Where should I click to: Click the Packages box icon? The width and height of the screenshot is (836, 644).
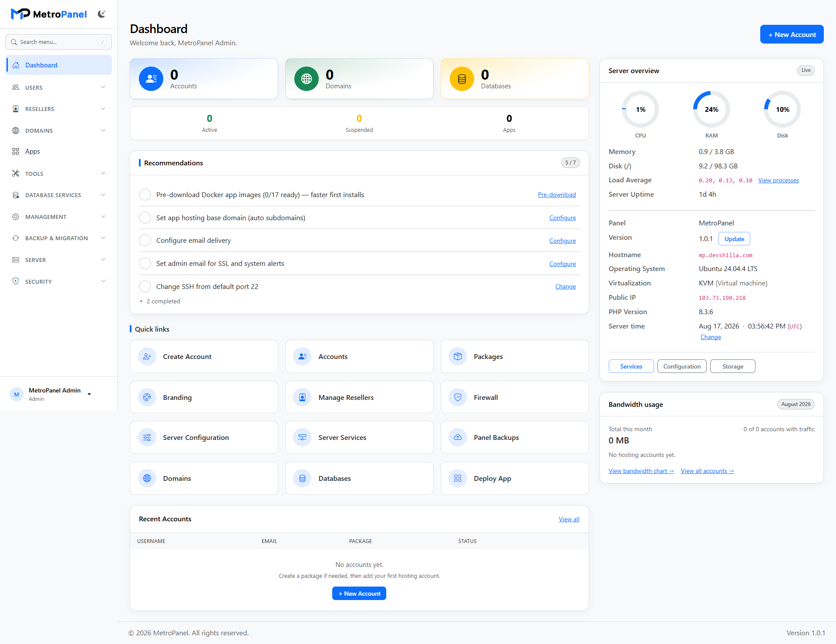[458, 356]
